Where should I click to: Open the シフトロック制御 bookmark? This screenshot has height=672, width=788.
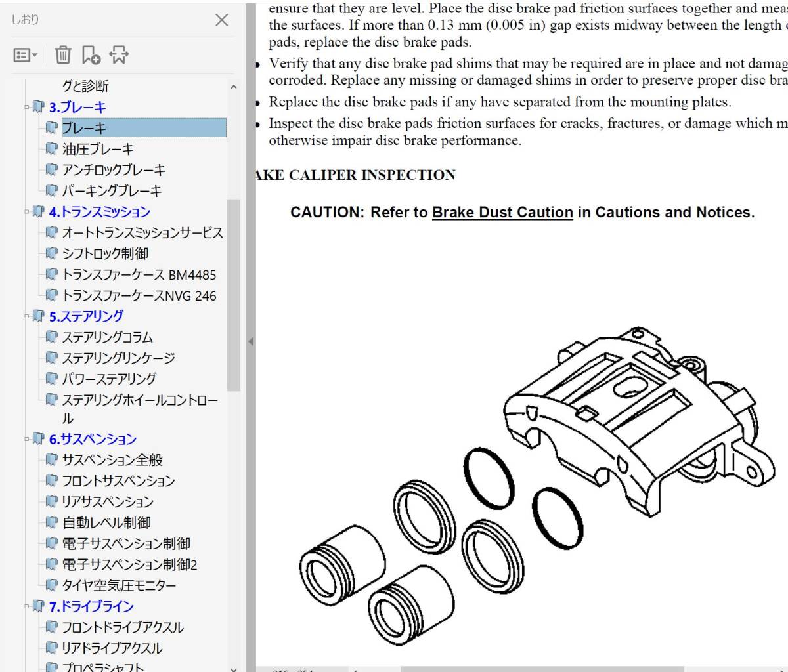pos(105,253)
